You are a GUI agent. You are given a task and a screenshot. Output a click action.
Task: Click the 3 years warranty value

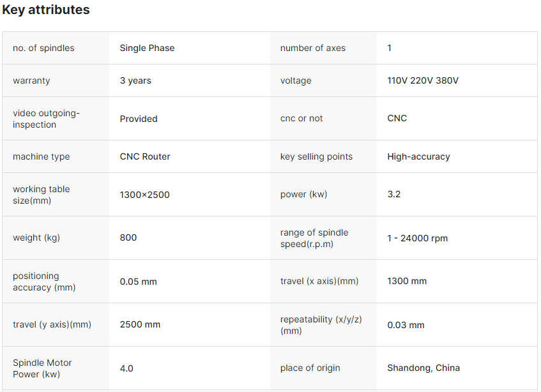[x=135, y=80]
